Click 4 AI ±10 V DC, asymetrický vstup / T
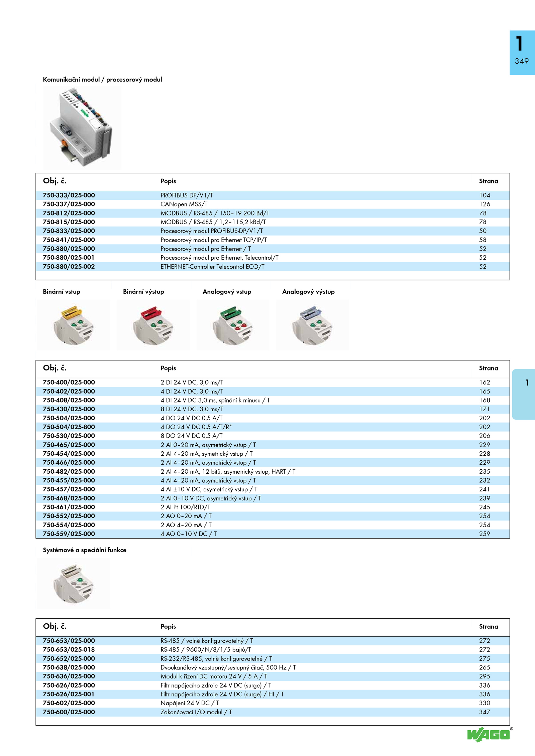Screen dimensions: 535x756 (x=209, y=489)
